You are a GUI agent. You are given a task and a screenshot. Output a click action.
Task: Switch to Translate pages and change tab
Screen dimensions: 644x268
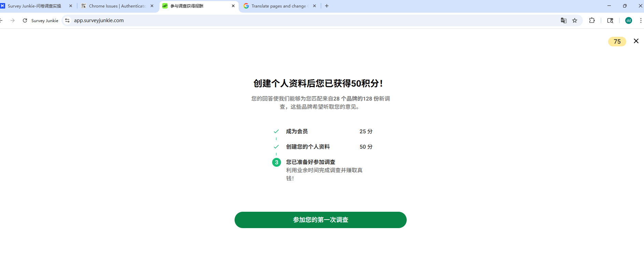point(278,6)
